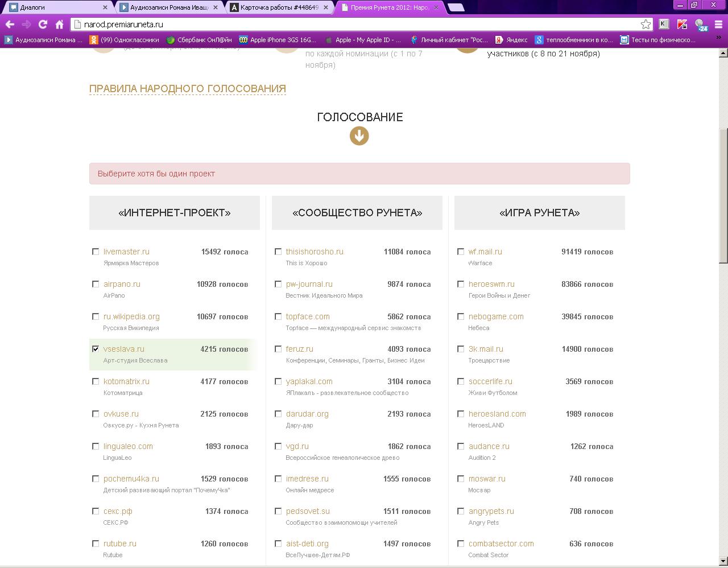Reload the current page

click(43, 24)
